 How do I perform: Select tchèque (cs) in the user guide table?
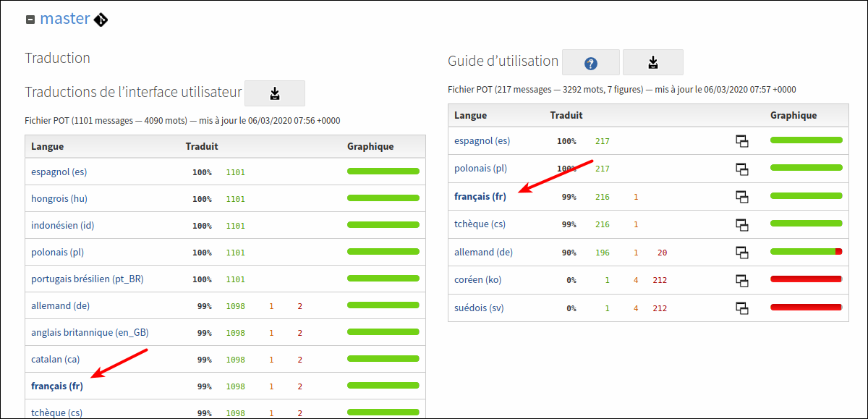(480, 224)
